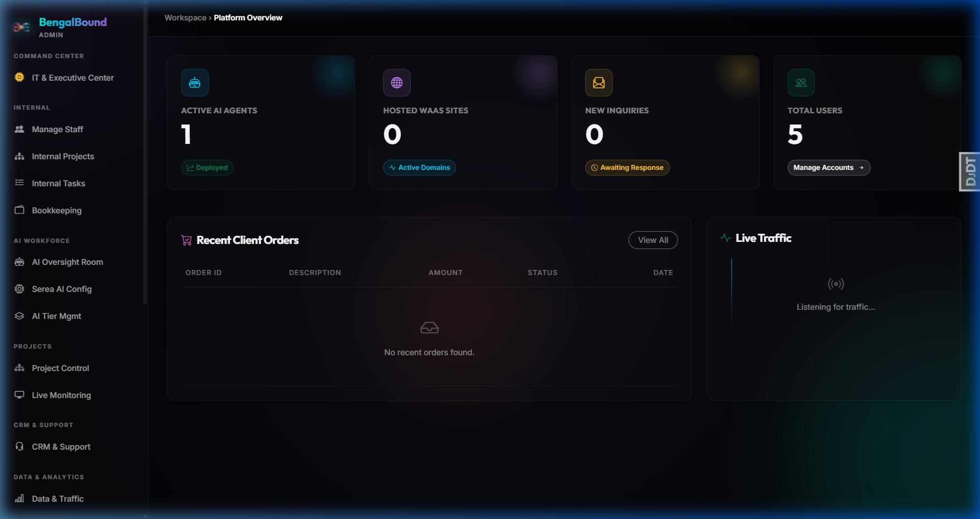Image resolution: width=980 pixels, height=519 pixels.
Task: Click the AI Oversight Room robot icon
Action: click(19, 262)
